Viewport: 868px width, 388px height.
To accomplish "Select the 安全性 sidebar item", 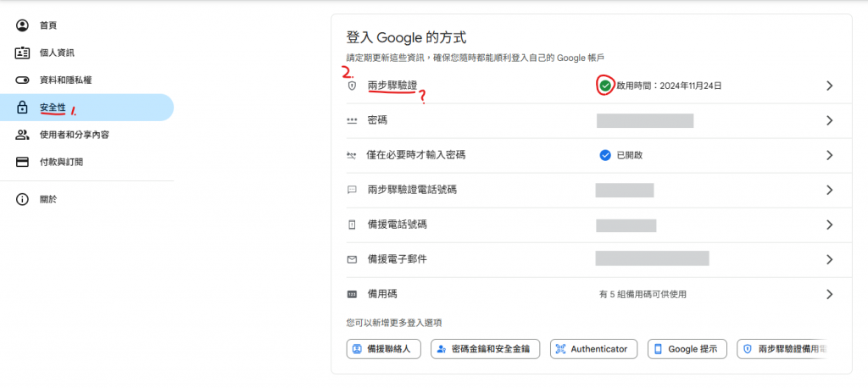I will [87, 108].
